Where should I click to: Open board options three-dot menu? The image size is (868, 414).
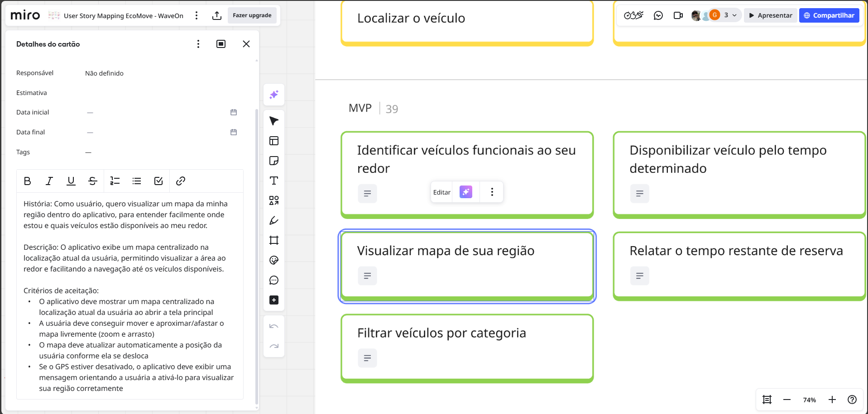click(197, 15)
